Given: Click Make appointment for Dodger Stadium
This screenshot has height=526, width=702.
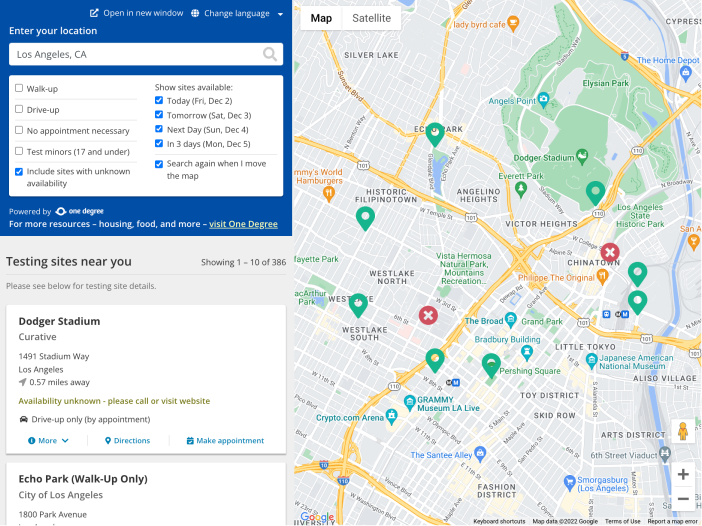Looking at the screenshot, I should click(x=225, y=440).
